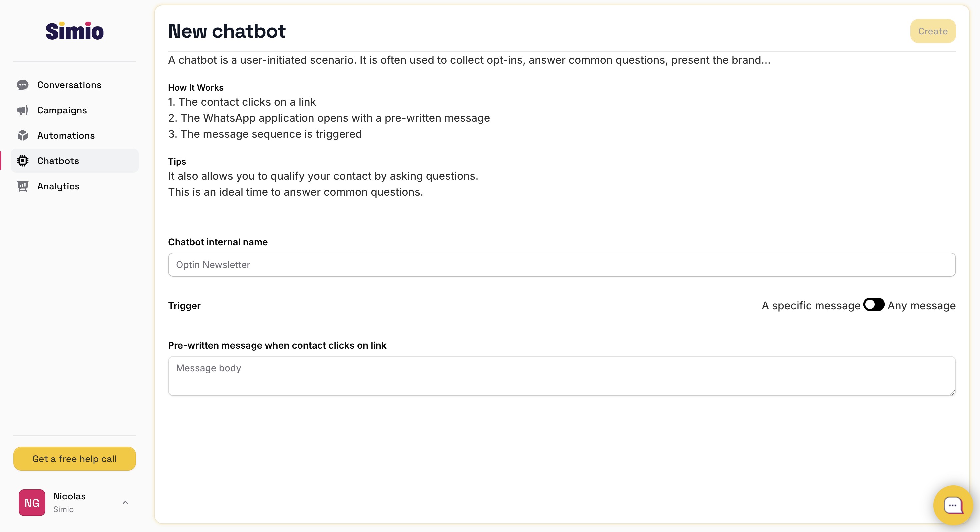Screen dimensions: 980x532
Task: Expand the Nicolas account menu chevron
Action: click(125, 503)
